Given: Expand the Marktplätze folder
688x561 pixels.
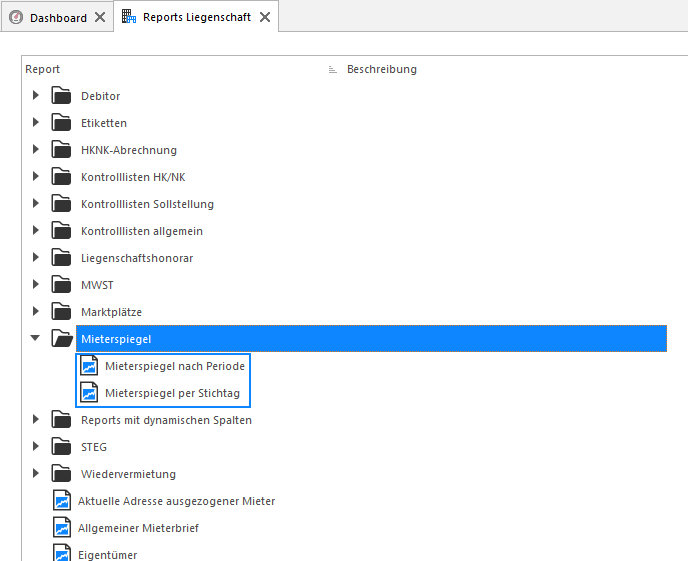Looking at the screenshot, I should point(36,311).
